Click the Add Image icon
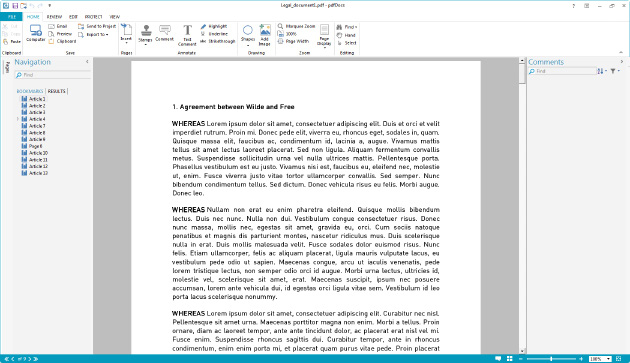The width and height of the screenshot is (630, 363). (264, 35)
